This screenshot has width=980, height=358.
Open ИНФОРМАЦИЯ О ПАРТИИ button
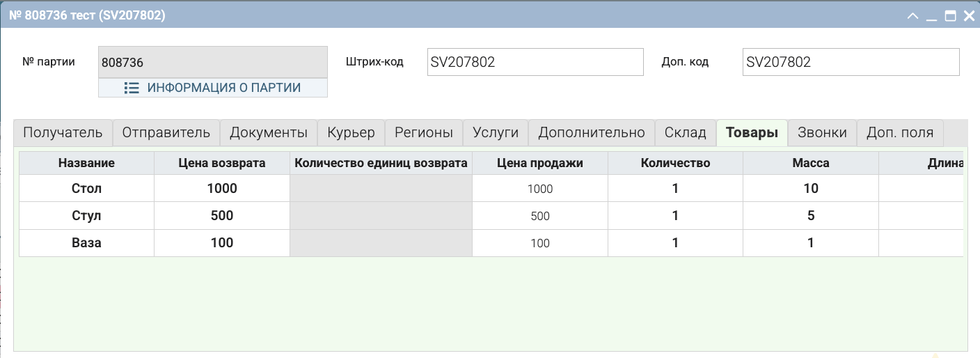point(213,88)
